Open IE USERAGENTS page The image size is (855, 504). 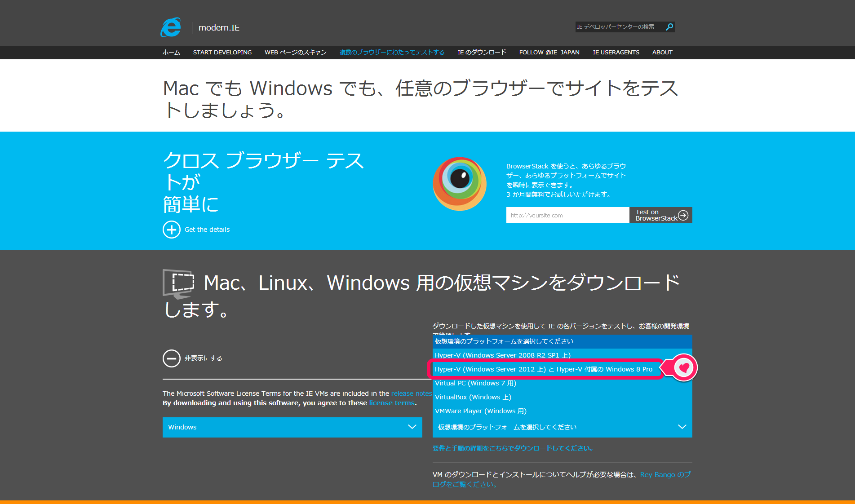pos(616,53)
